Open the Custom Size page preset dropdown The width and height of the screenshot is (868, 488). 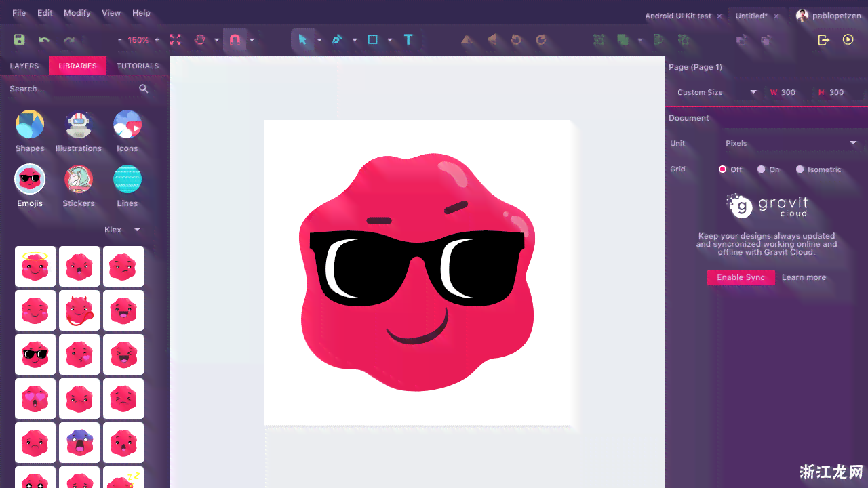(717, 92)
